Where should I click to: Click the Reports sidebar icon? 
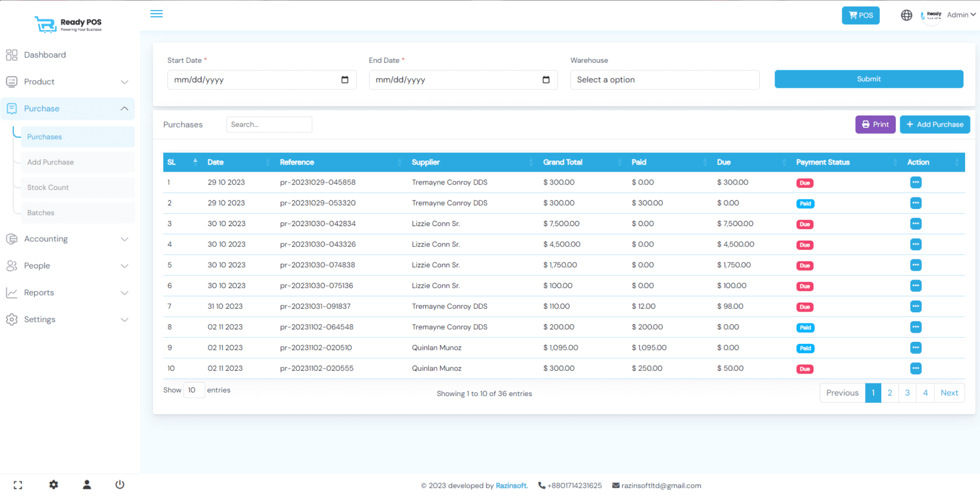(x=11, y=292)
